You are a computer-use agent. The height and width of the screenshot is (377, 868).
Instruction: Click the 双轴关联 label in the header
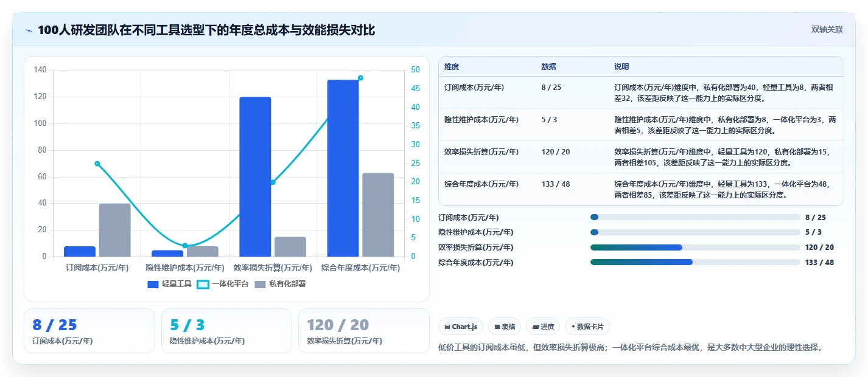pyautogui.click(x=827, y=30)
